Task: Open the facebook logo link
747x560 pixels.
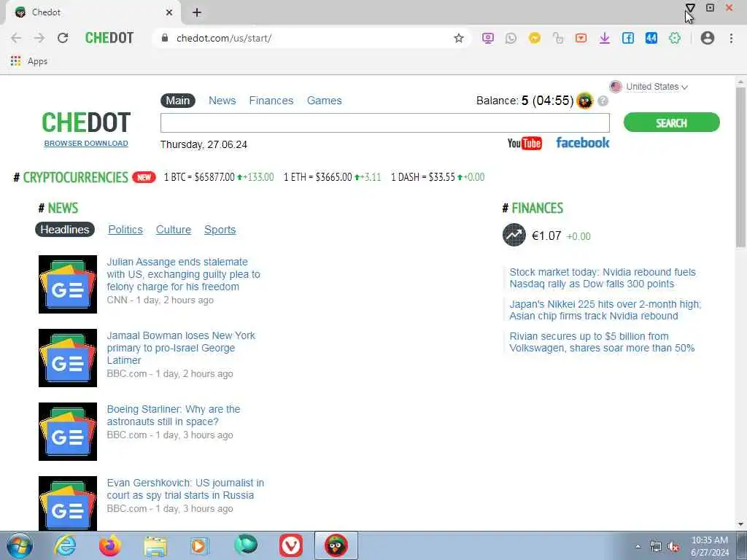Action: click(583, 142)
